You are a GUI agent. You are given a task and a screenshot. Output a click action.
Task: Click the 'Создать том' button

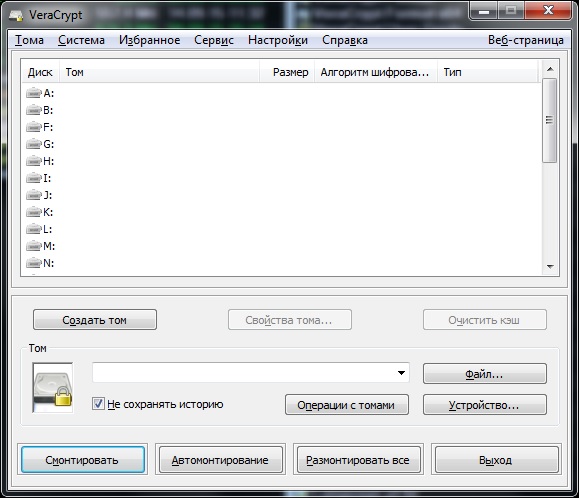(95, 320)
